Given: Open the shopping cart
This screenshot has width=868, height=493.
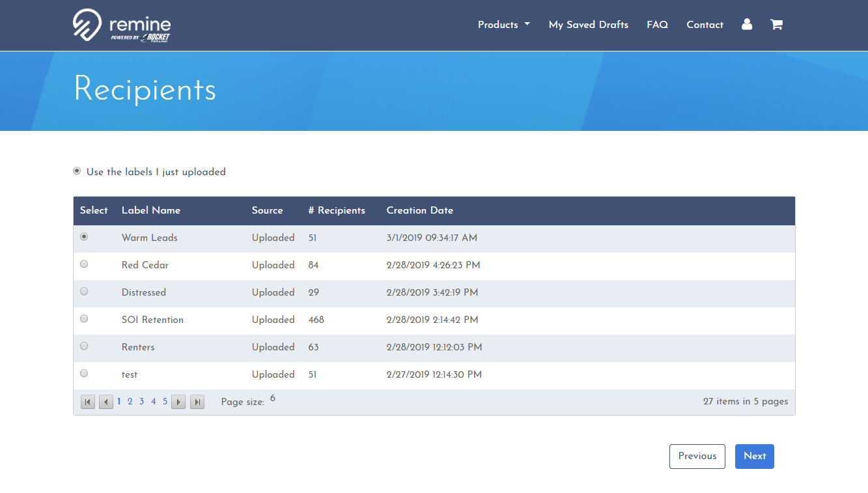Looking at the screenshot, I should click(776, 24).
